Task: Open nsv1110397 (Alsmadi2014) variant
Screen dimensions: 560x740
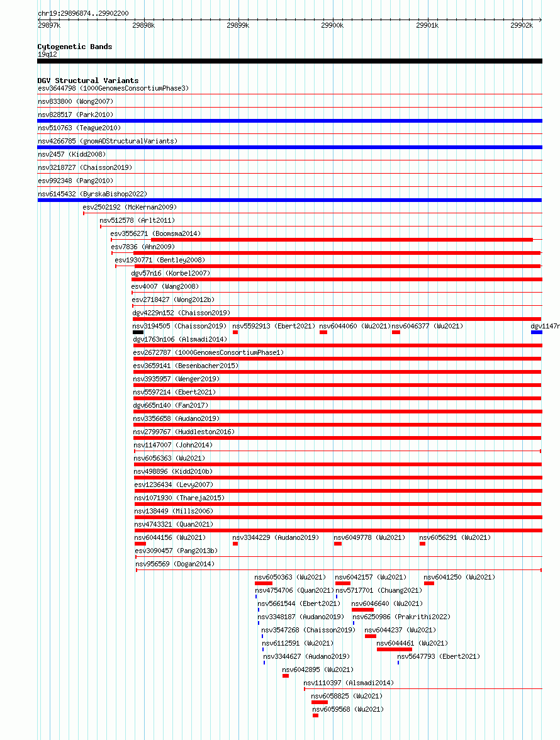Action: (x=349, y=683)
